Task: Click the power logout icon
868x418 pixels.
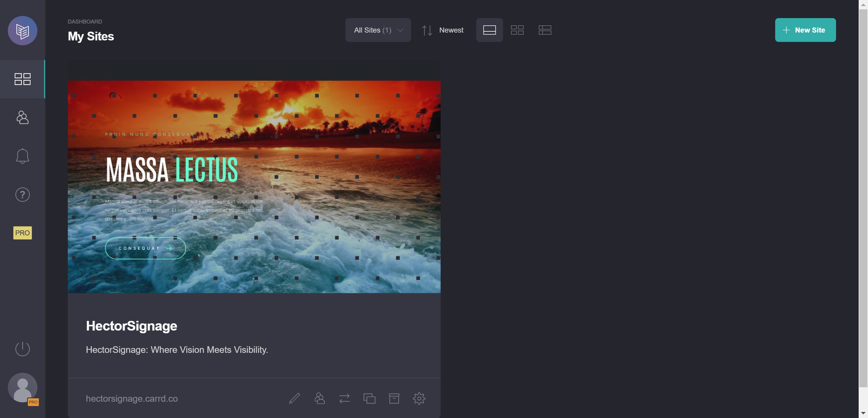Action: click(x=23, y=349)
